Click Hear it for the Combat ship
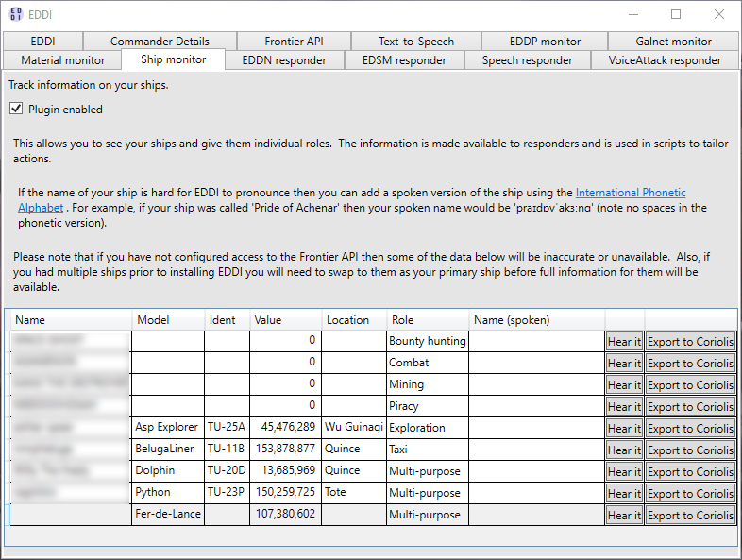The width and height of the screenshot is (742, 560). coord(624,364)
